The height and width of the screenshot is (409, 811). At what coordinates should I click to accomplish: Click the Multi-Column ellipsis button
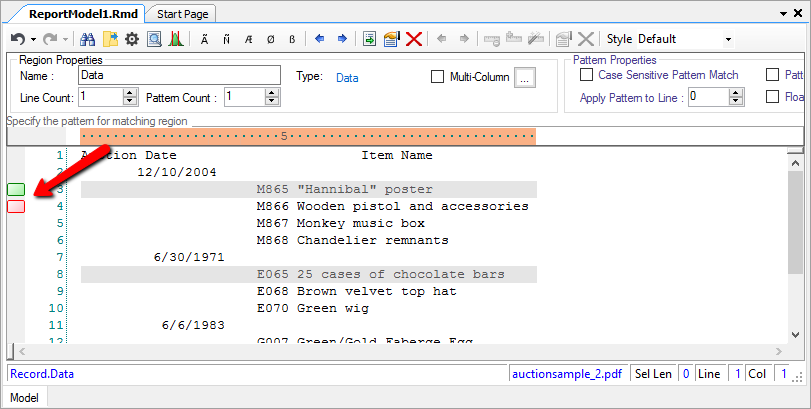tap(528, 77)
